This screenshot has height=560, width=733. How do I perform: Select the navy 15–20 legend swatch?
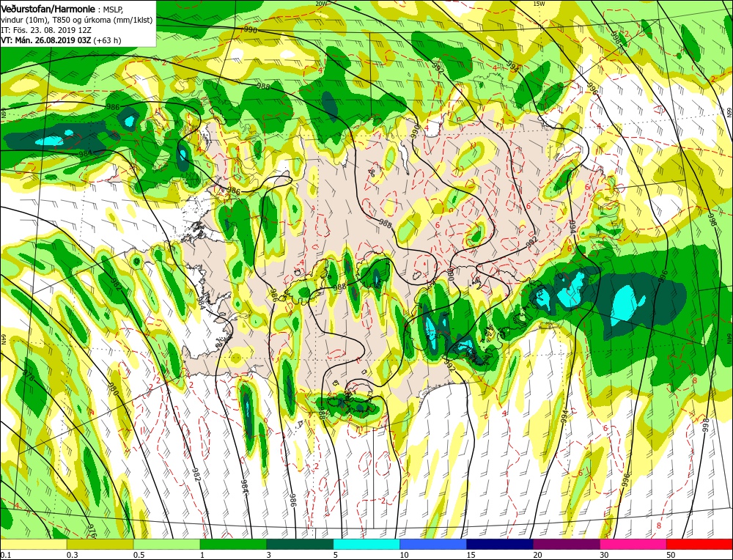click(500, 544)
